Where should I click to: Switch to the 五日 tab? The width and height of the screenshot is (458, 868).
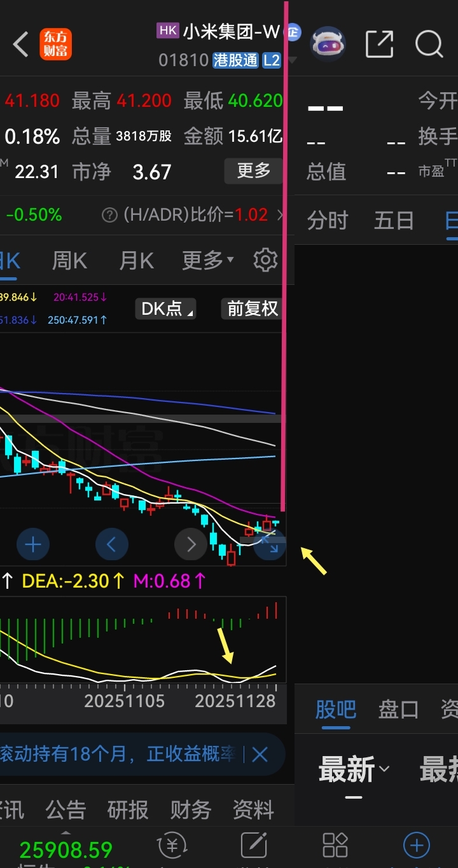pyautogui.click(x=394, y=221)
